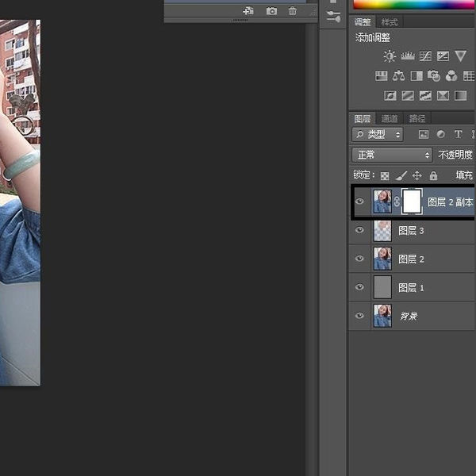This screenshot has width=476, height=476.
Task: Add a Hue/Saturation adjustment
Action: (x=382, y=76)
